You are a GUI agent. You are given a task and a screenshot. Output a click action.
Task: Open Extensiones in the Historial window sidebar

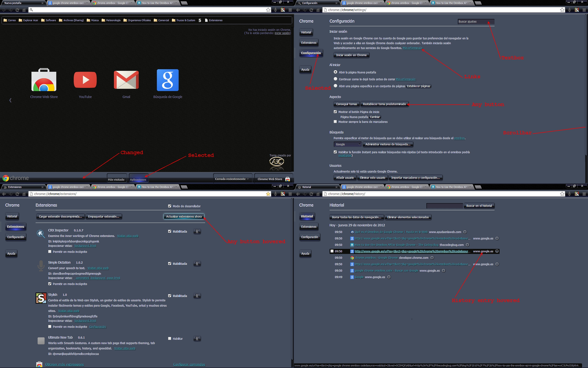click(x=309, y=227)
